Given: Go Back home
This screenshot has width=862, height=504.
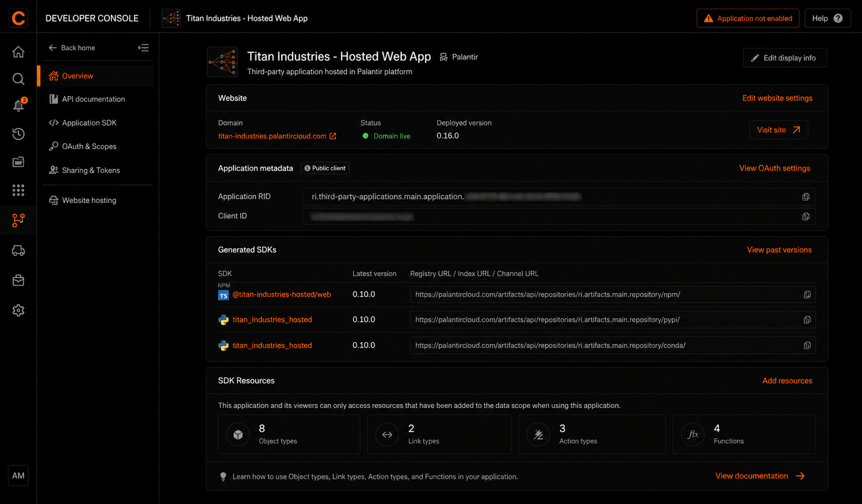Looking at the screenshot, I should point(72,48).
